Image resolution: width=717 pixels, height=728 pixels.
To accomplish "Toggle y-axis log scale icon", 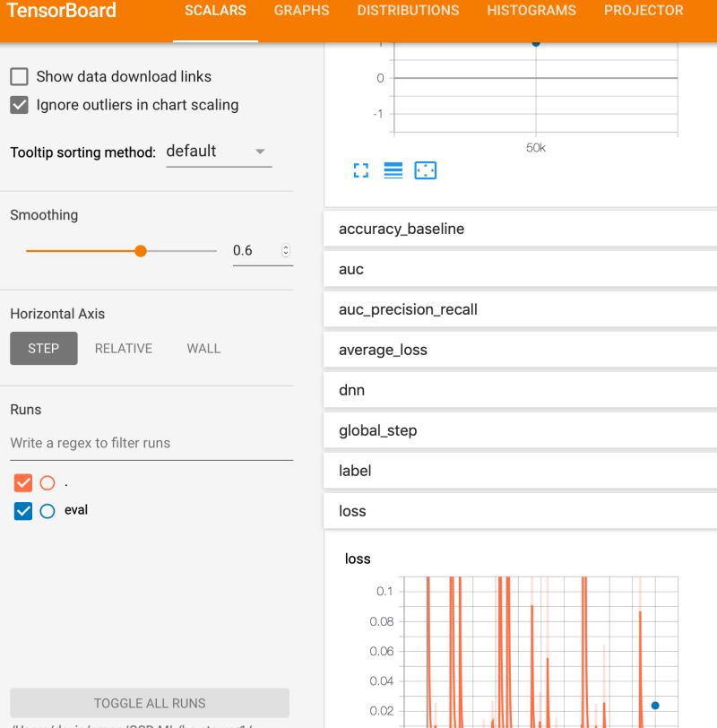I will pos(393,170).
